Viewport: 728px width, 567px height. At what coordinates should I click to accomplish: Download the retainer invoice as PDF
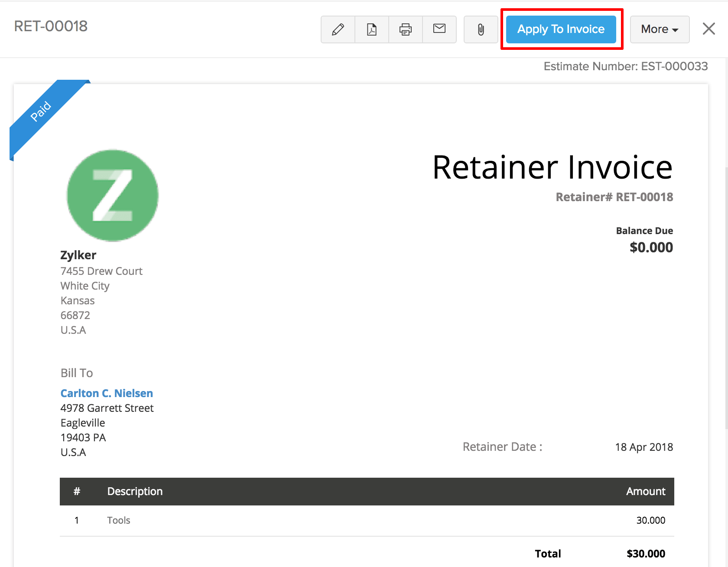click(x=371, y=29)
